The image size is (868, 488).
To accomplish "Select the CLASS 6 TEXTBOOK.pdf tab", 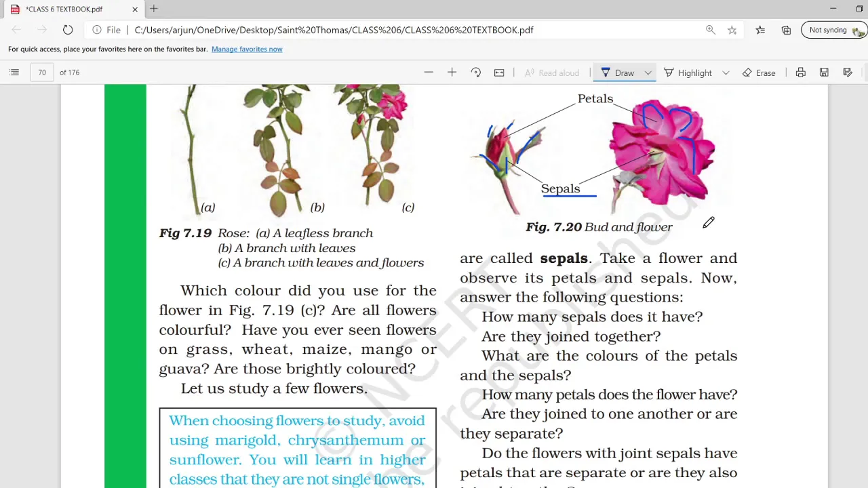I will [x=73, y=9].
